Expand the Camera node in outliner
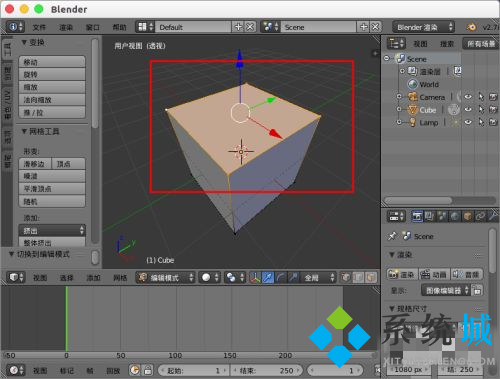Screen dimensions: 500x379 [x=399, y=97]
